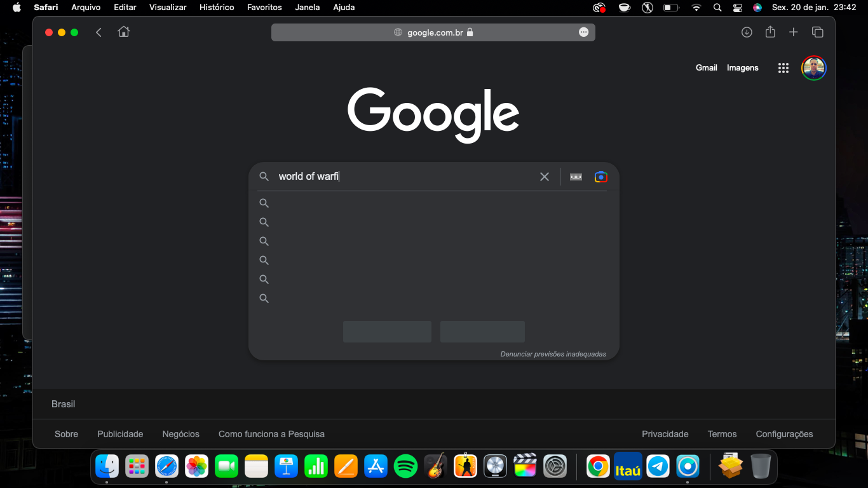Launch Google Chrome from the Dock

point(598,466)
